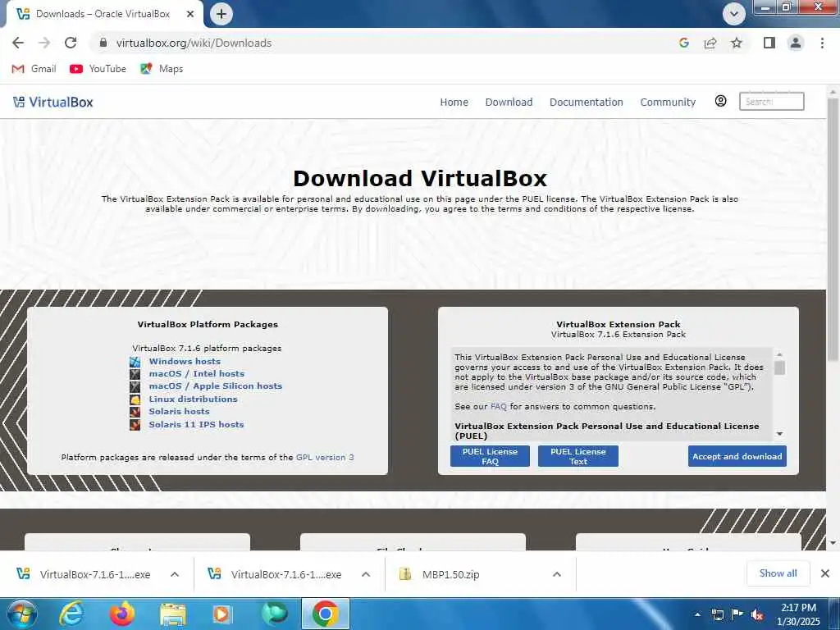Close the Downloads – Oracle VirtualBox tab
This screenshot has width=840, height=630.
point(190,14)
